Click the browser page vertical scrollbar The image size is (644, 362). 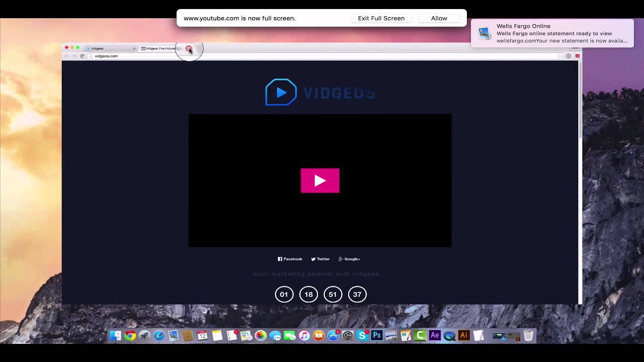[x=580, y=101]
